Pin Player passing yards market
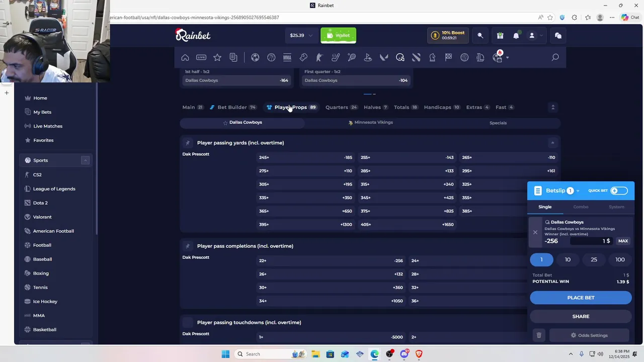 pyautogui.click(x=188, y=143)
